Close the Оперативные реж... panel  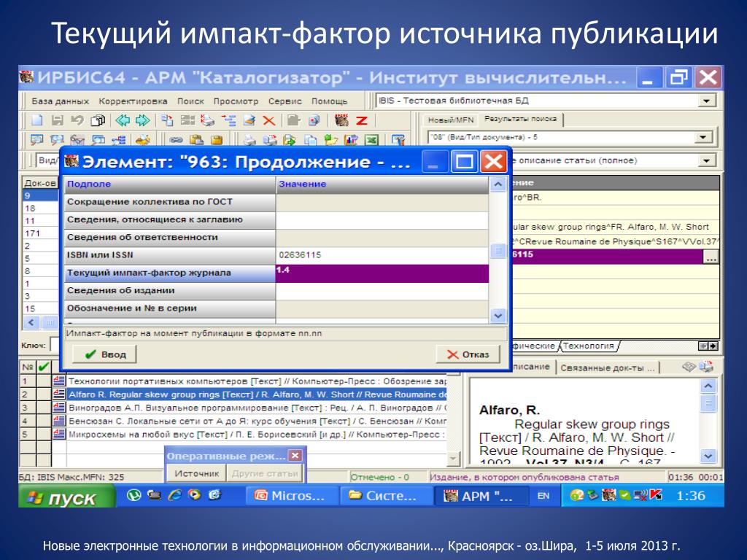(x=295, y=456)
